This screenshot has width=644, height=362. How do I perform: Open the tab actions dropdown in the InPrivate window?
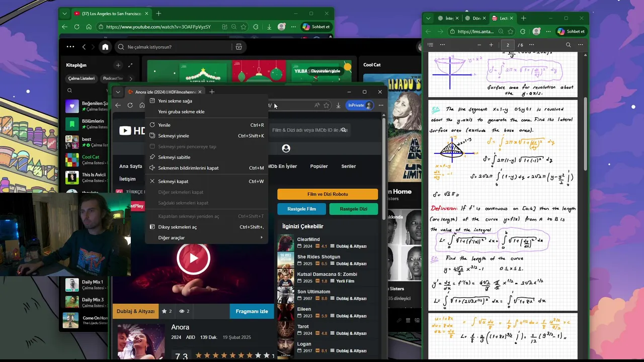118,92
